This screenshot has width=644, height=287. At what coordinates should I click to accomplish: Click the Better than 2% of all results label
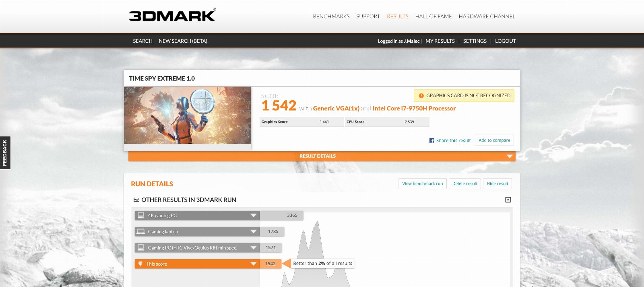pyautogui.click(x=323, y=264)
